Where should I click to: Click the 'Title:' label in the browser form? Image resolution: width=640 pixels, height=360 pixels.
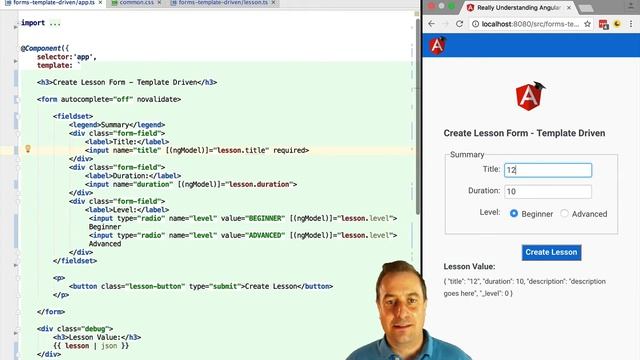pos(491,169)
